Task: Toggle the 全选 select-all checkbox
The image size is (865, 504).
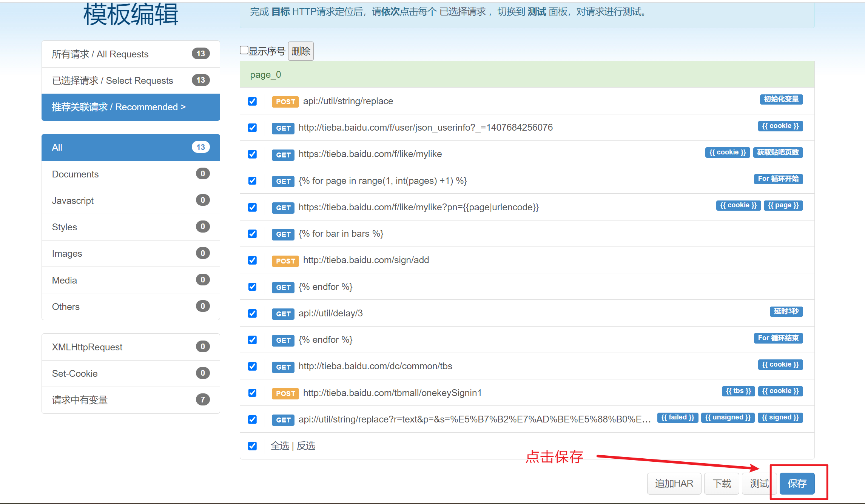Action: coord(252,446)
